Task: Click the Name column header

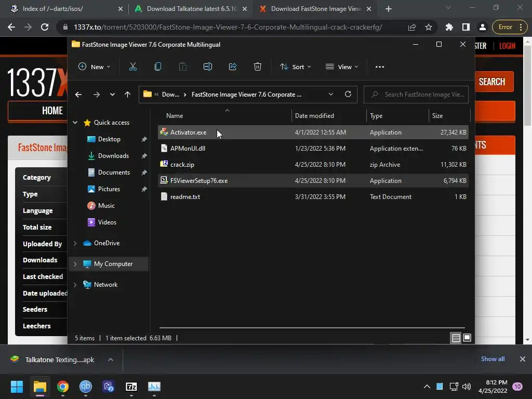Action: click(x=224, y=116)
